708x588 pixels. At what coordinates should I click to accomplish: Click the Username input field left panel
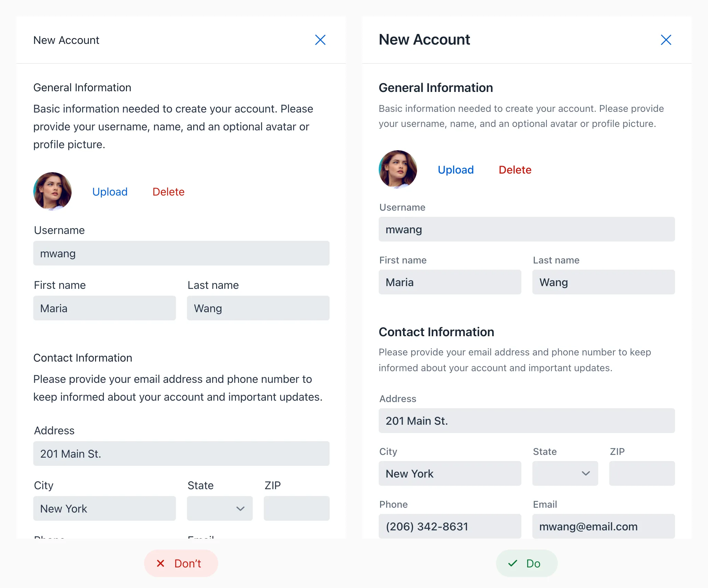pos(182,254)
